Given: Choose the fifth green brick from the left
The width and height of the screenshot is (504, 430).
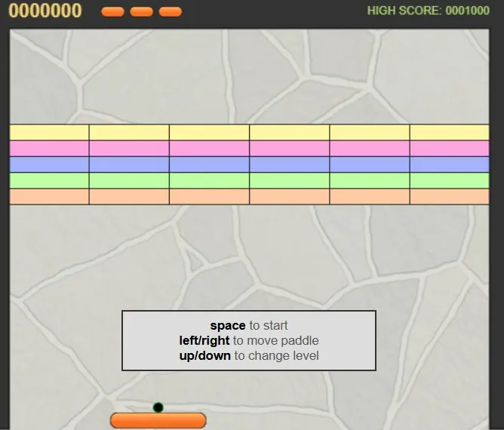Looking at the screenshot, I should coord(369,180).
